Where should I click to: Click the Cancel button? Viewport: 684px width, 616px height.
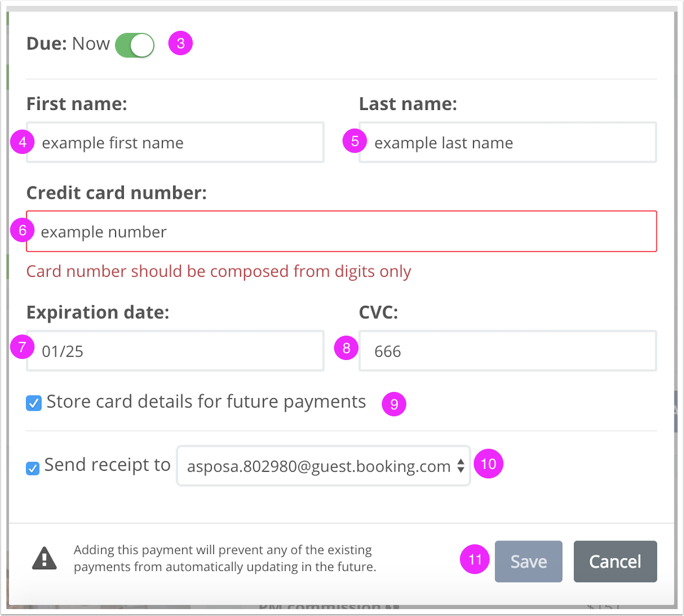coord(615,561)
